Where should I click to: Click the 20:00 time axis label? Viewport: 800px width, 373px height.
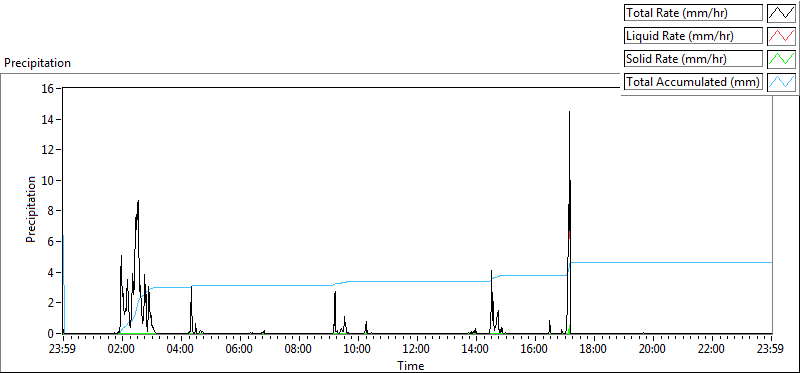653,349
